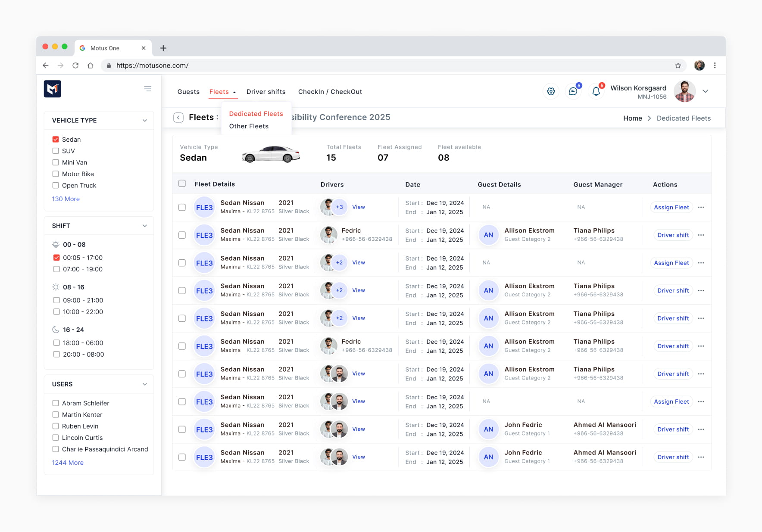Viewport: 762px width, 532px height.
Task: Check the SUV vehicle type box
Action: coord(56,151)
